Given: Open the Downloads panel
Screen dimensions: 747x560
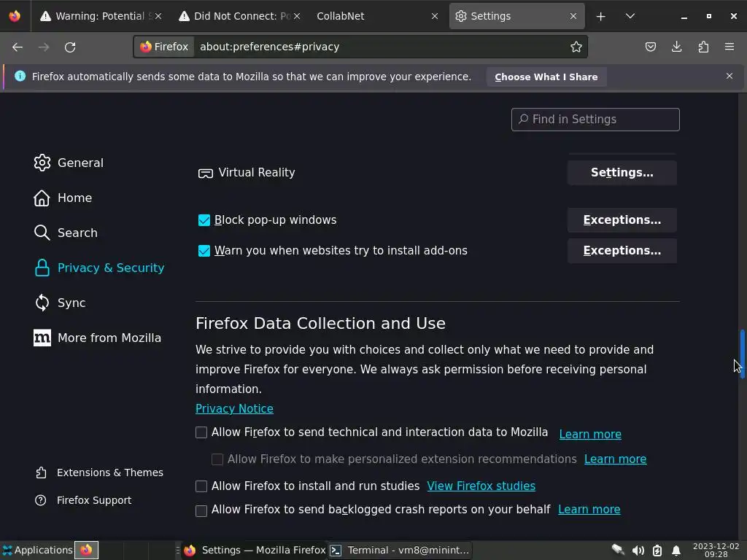Looking at the screenshot, I should pos(676,47).
